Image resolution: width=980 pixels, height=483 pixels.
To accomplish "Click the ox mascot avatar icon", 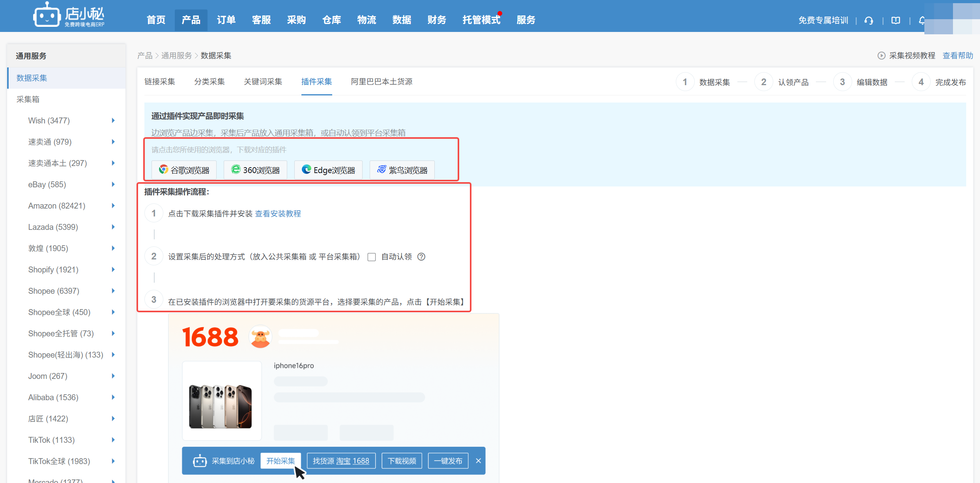I will 260,337.
